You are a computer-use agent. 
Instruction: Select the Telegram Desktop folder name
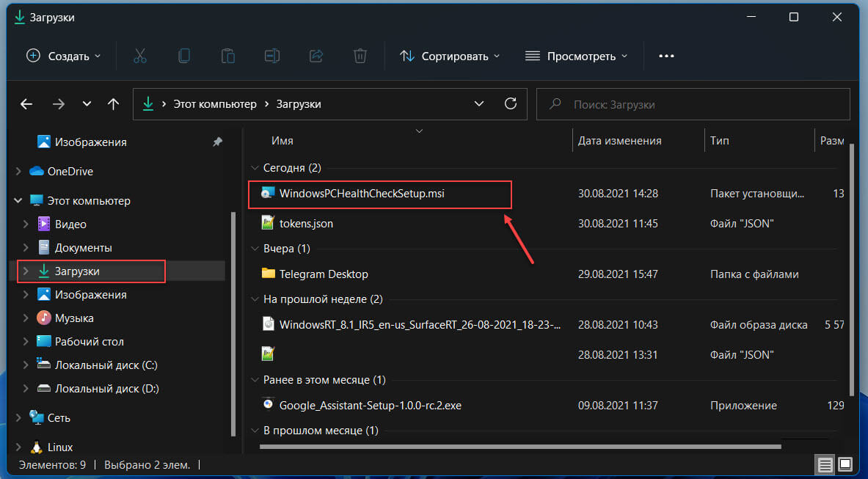[x=324, y=274]
